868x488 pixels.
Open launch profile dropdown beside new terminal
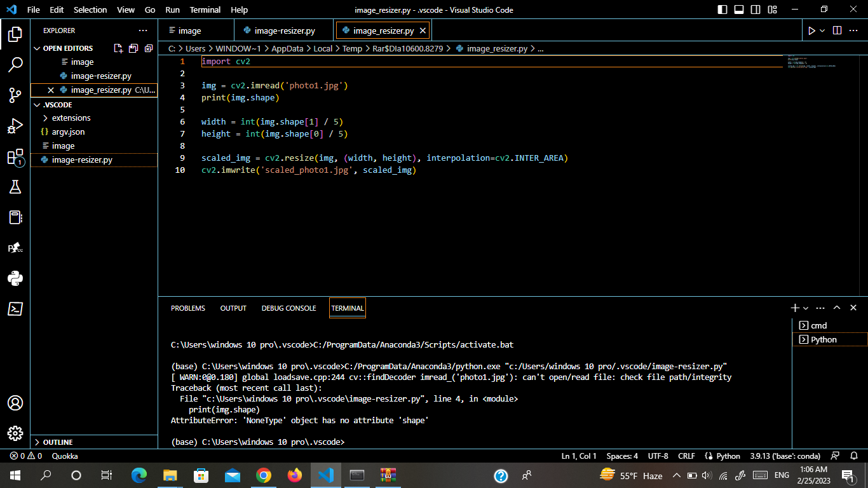pos(806,308)
